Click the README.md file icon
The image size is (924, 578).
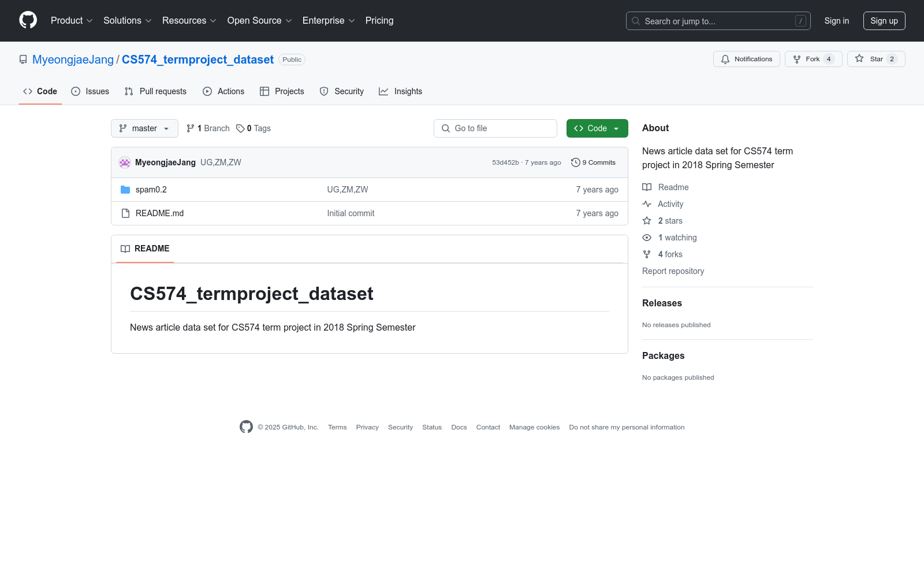[125, 213]
